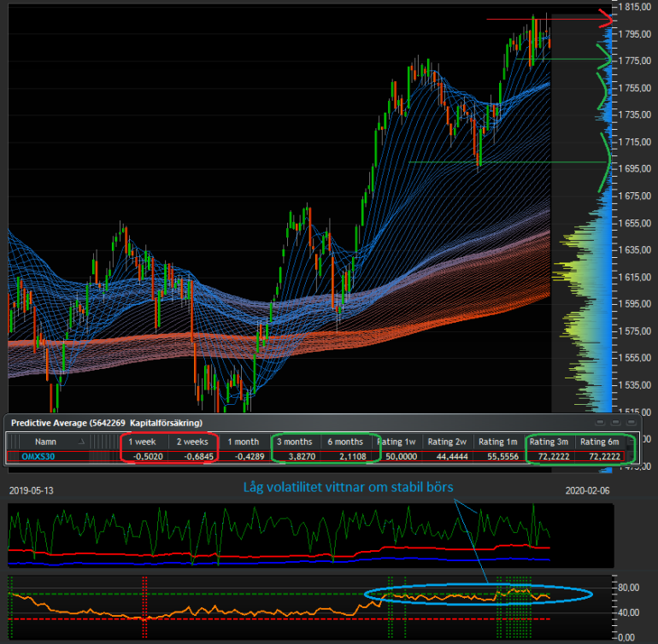Image resolution: width=658 pixels, height=644 pixels.
Task: Click the 1 815,00 price axis label
Action: [634, 7]
